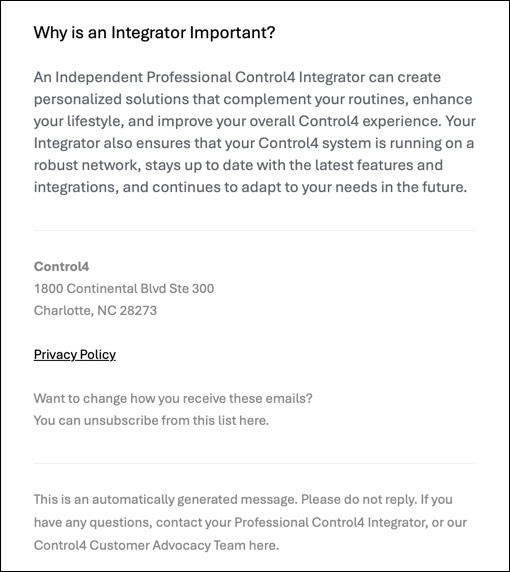Open the Privacy Policy link

point(75,355)
